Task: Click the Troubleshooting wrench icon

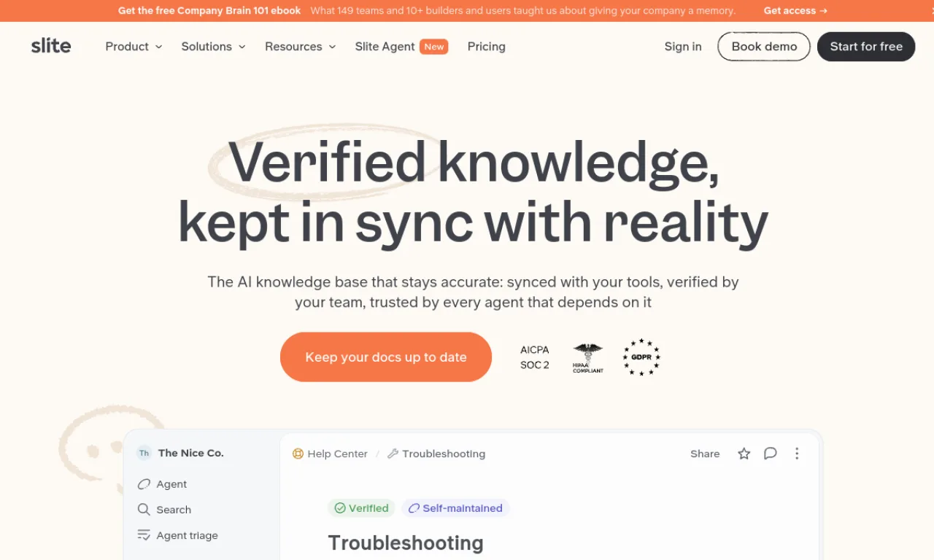Action: point(393,454)
